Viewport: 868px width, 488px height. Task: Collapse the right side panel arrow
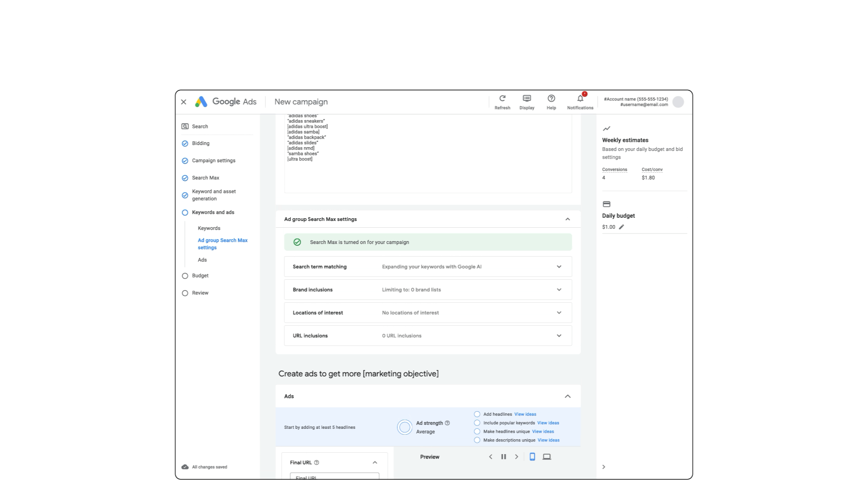click(x=604, y=467)
